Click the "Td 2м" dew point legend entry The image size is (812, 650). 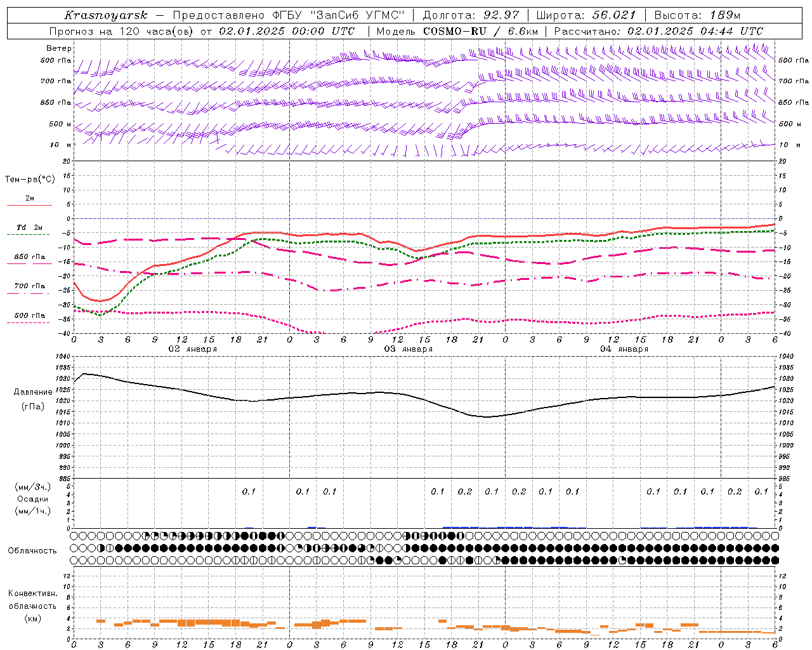pos(29,227)
